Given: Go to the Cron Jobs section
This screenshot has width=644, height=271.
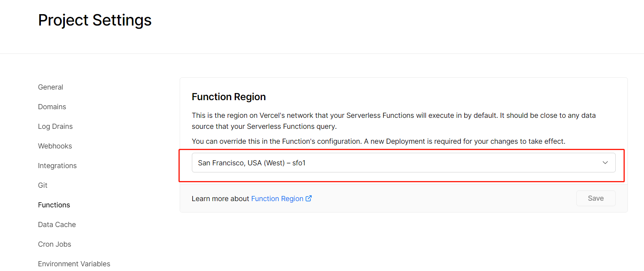Looking at the screenshot, I should (55, 244).
